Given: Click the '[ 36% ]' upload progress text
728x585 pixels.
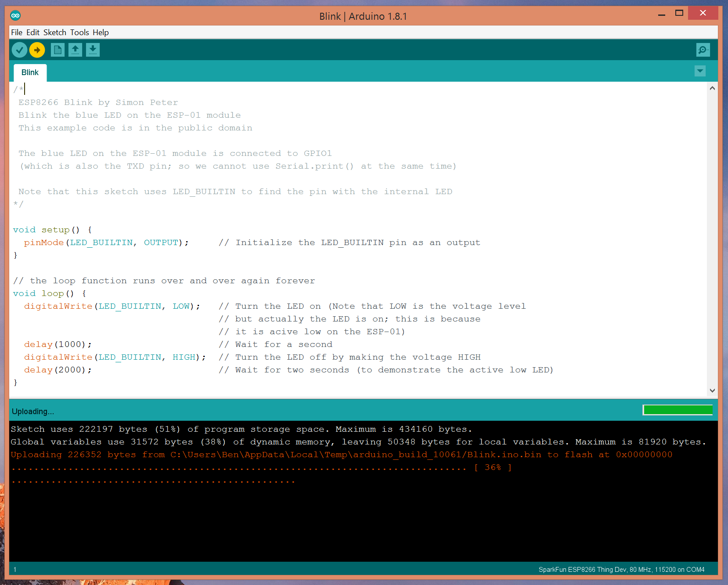Looking at the screenshot, I should (x=493, y=467).
